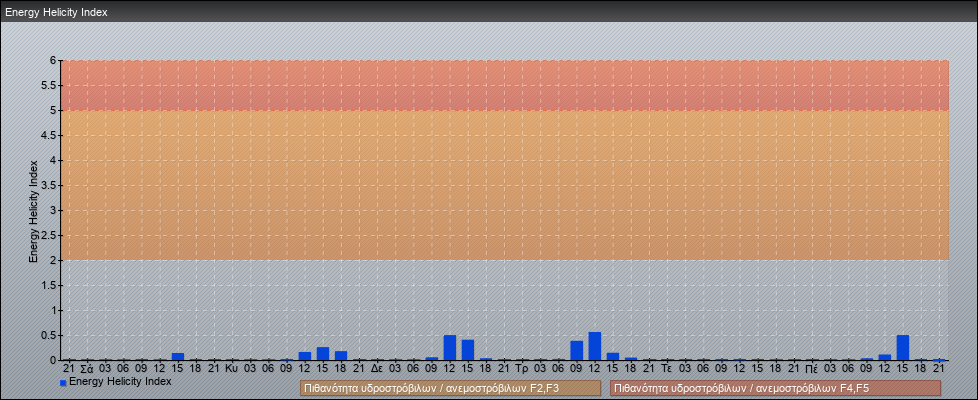Click the Πέ day label on x-axis

coord(811,369)
